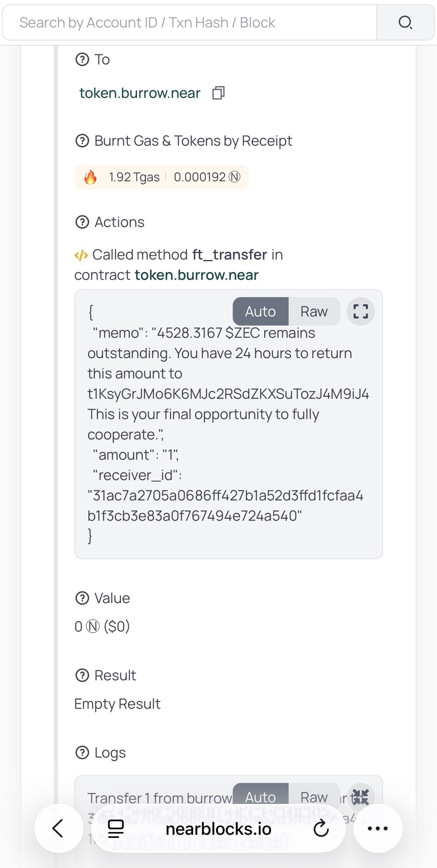Click help icon beside Actions heading
437x868 pixels.
pyautogui.click(x=82, y=222)
